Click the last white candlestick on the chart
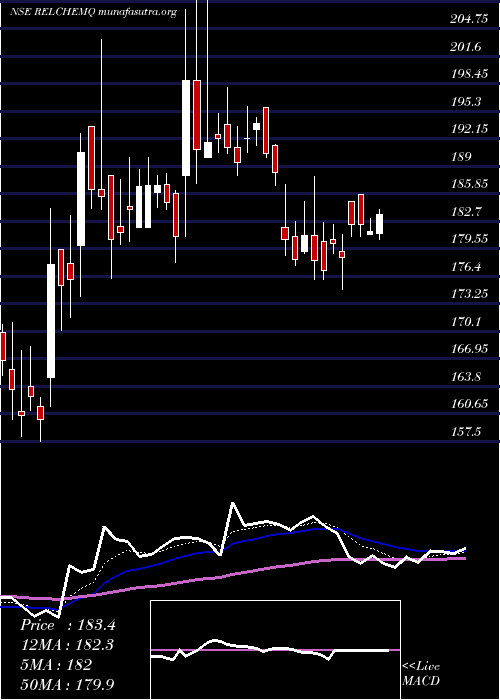 click(x=379, y=224)
